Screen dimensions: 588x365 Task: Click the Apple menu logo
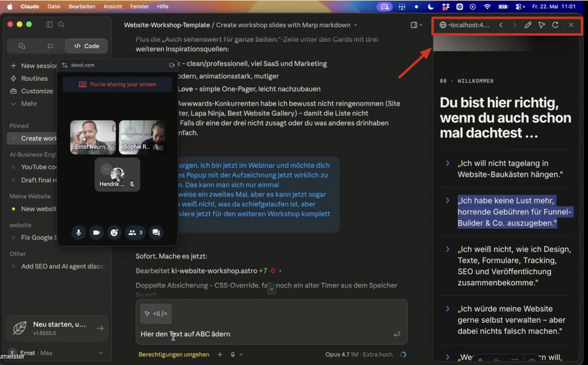tap(10, 7)
